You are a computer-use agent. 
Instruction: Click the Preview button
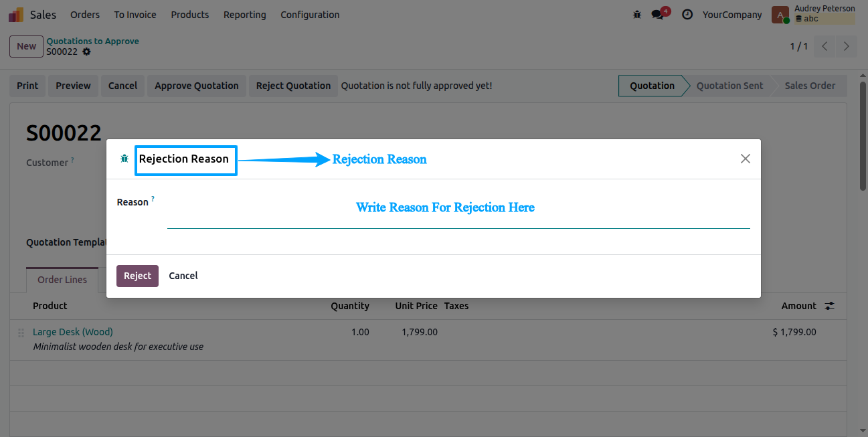tap(73, 86)
